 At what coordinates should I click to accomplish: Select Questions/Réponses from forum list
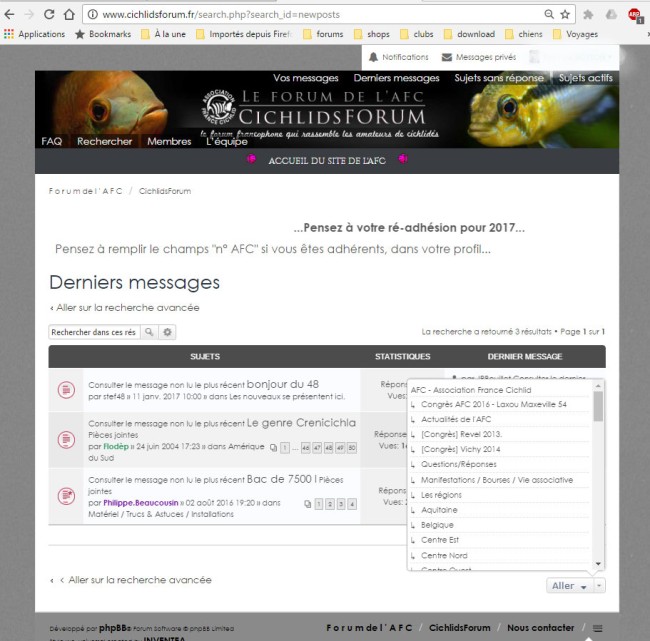pyautogui.click(x=460, y=464)
